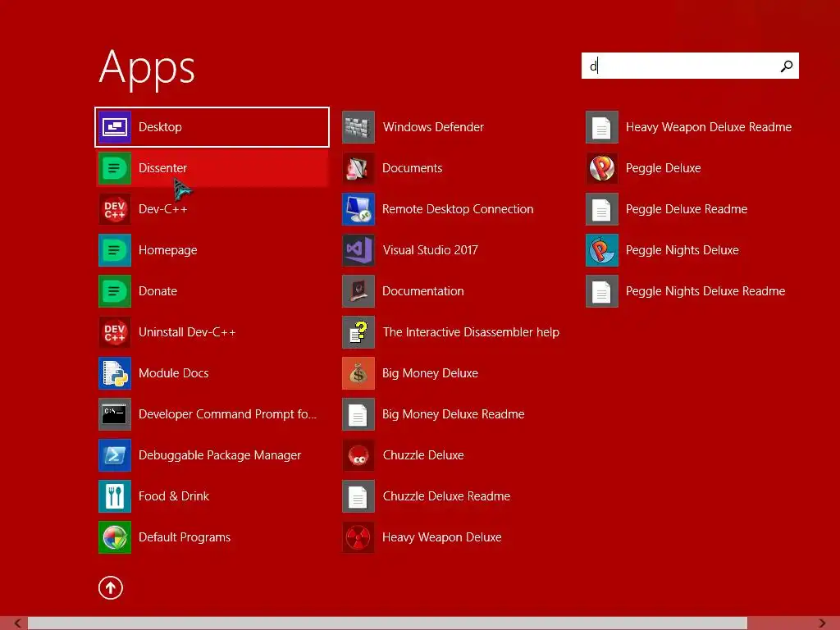Open Debuggable Package Manager PowerShell icon
This screenshot has height=630, width=840.
tap(115, 455)
